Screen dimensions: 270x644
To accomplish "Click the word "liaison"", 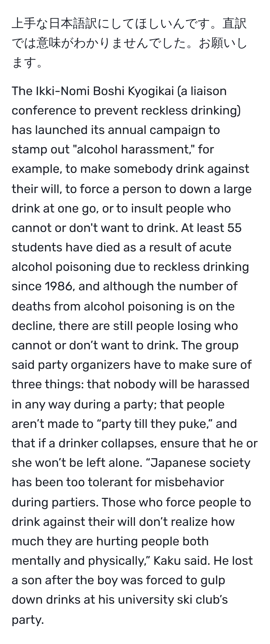I will click(x=209, y=91).
